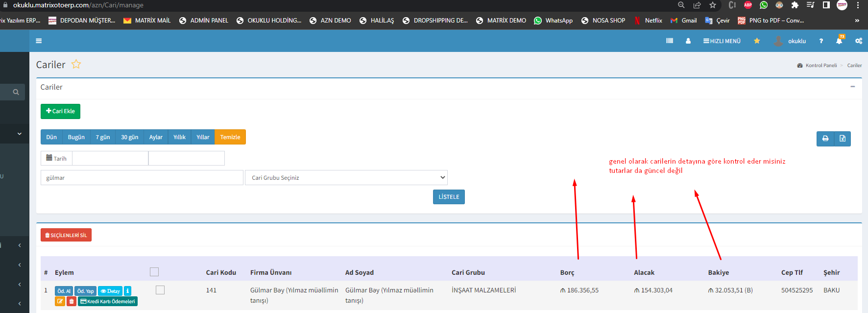Check the select-all checkbox in table header

[x=154, y=272]
